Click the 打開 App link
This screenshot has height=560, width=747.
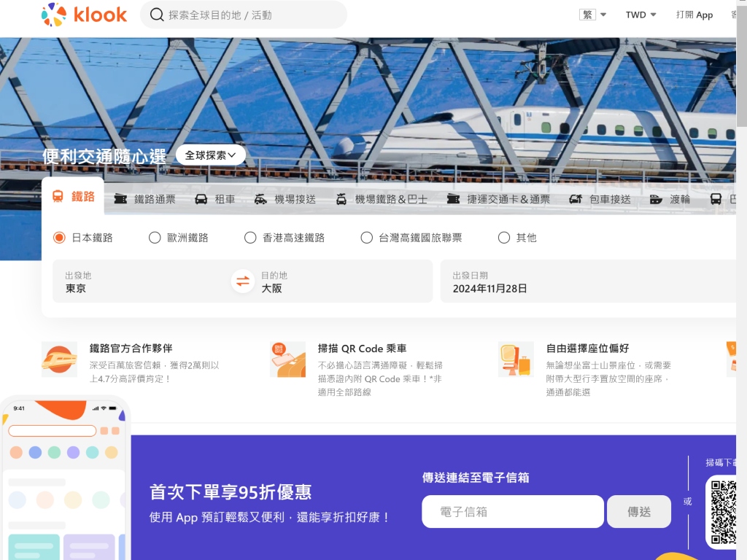695,14
